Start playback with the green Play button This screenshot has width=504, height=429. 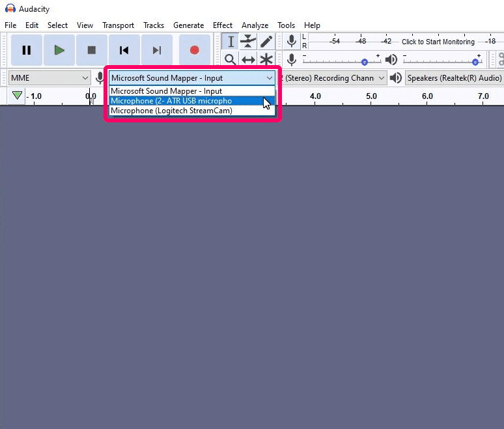(x=59, y=50)
